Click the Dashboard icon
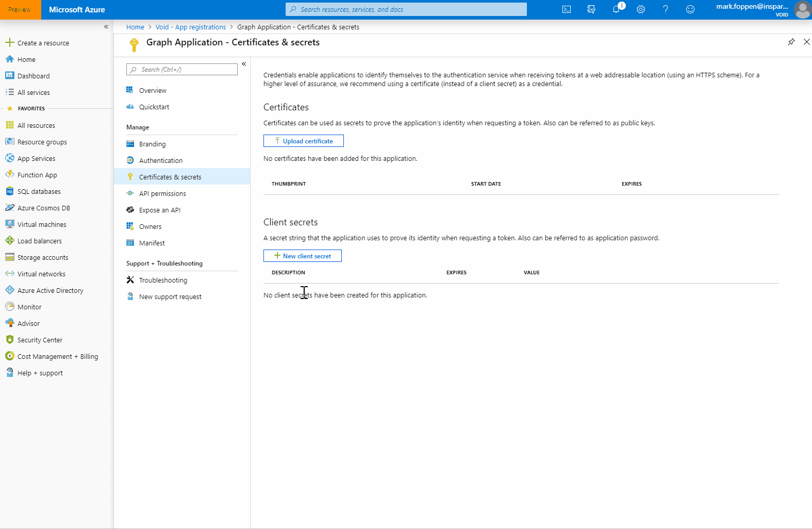The width and height of the screenshot is (812, 529). [9, 76]
